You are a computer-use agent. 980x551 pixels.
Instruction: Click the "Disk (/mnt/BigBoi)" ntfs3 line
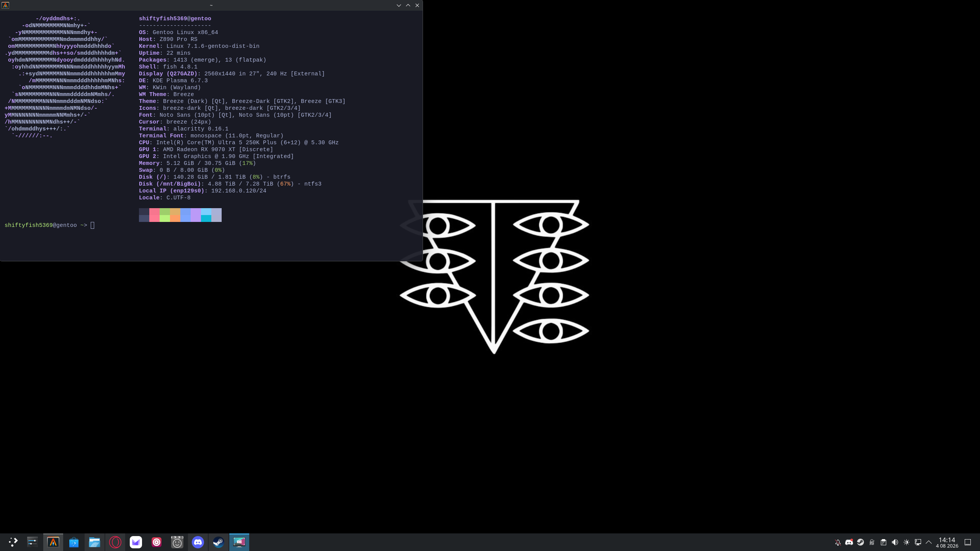coord(230,184)
